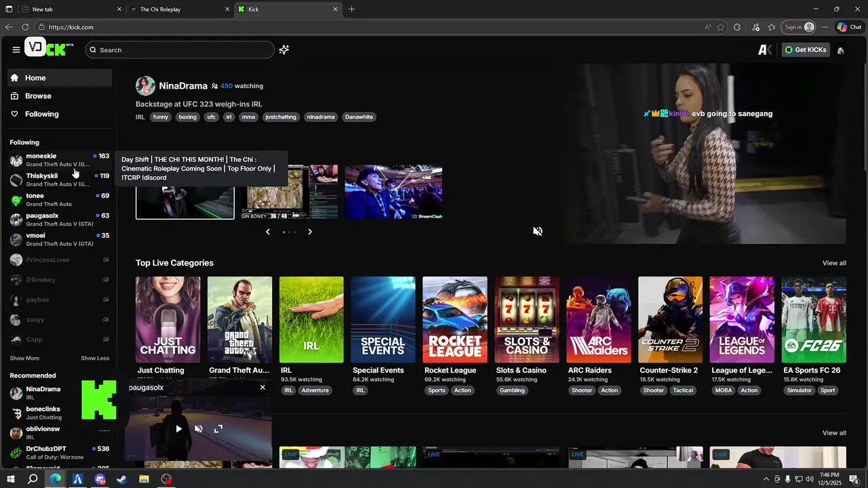Select the justchatting tag
The image size is (868, 488).
click(x=281, y=117)
